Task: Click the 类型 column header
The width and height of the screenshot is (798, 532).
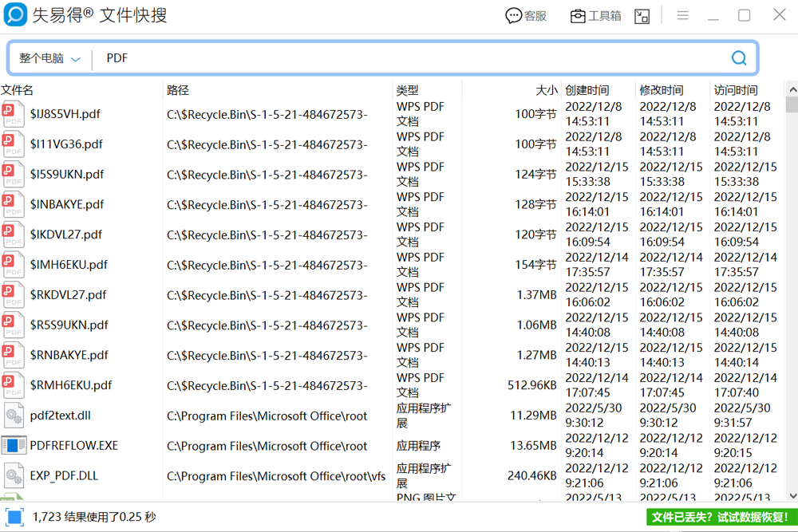Action: click(408, 90)
